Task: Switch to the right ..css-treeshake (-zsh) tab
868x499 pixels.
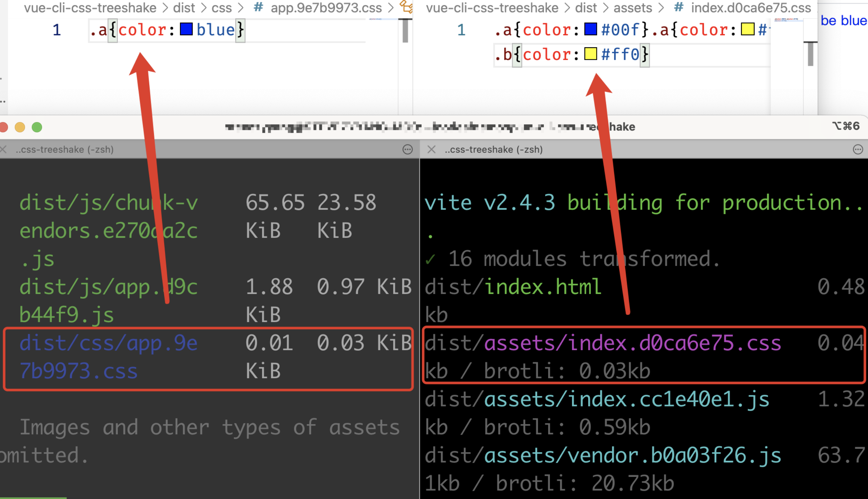Action: pos(493,150)
